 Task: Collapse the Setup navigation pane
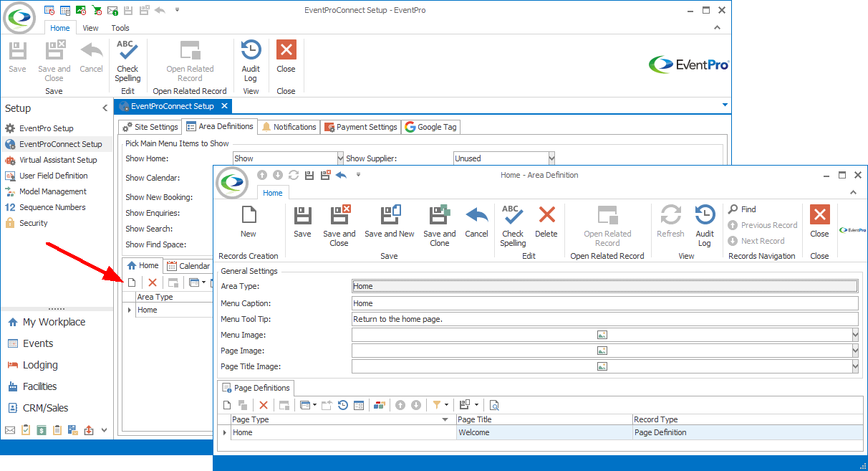pyautogui.click(x=105, y=108)
